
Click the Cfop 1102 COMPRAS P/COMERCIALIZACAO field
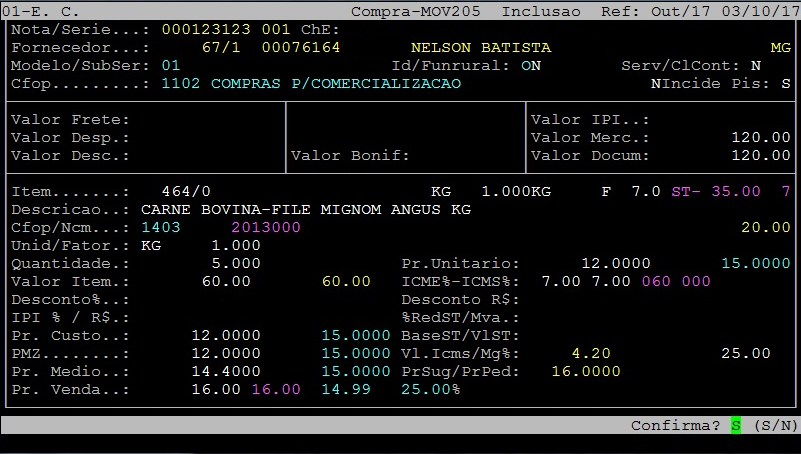(311, 84)
